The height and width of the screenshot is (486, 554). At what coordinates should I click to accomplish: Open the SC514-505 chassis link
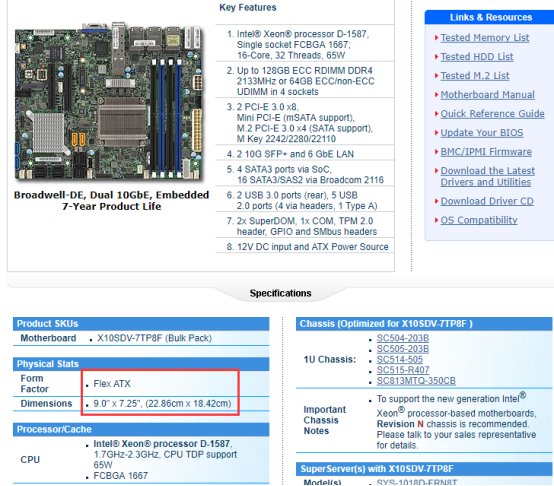[399, 360]
